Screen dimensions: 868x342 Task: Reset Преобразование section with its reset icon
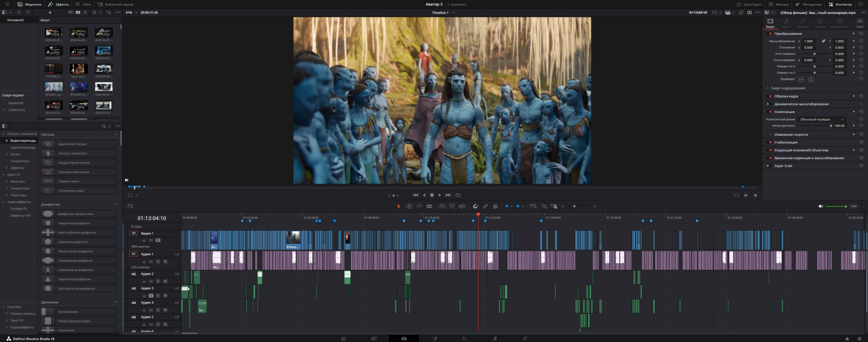point(861,34)
